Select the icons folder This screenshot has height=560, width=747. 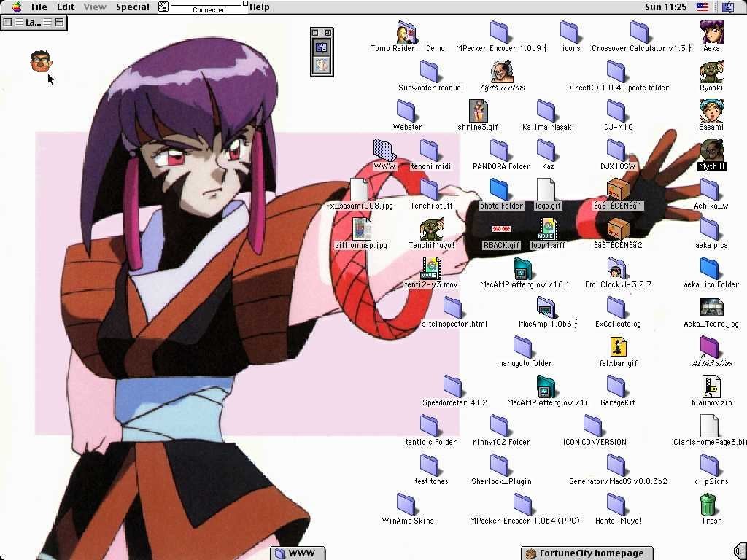570,32
